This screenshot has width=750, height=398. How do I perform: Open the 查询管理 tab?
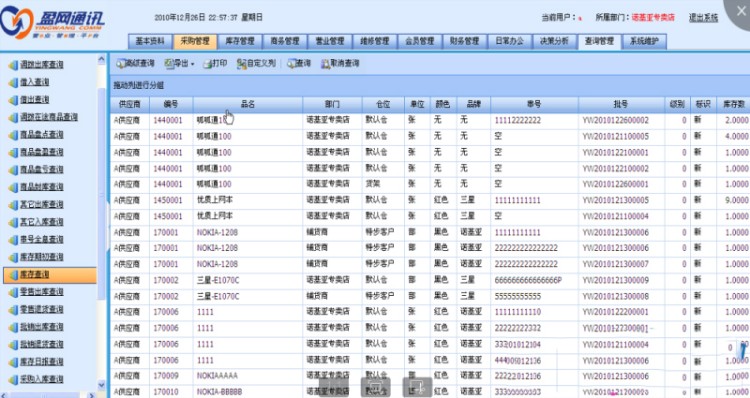pyautogui.click(x=599, y=41)
